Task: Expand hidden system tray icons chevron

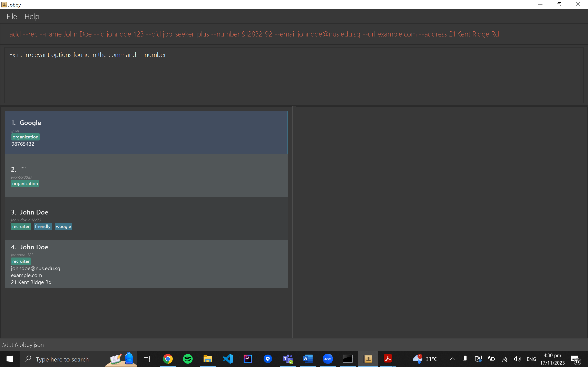Action: (x=452, y=359)
